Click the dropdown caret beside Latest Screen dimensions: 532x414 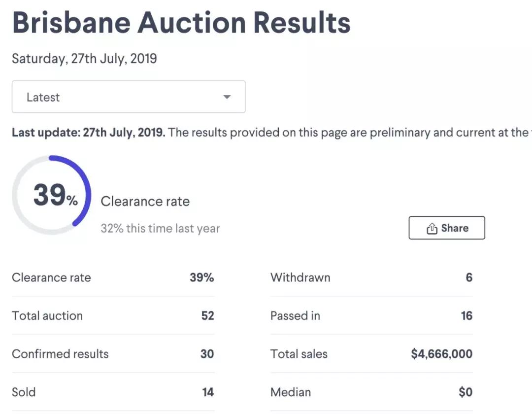coord(227,97)
